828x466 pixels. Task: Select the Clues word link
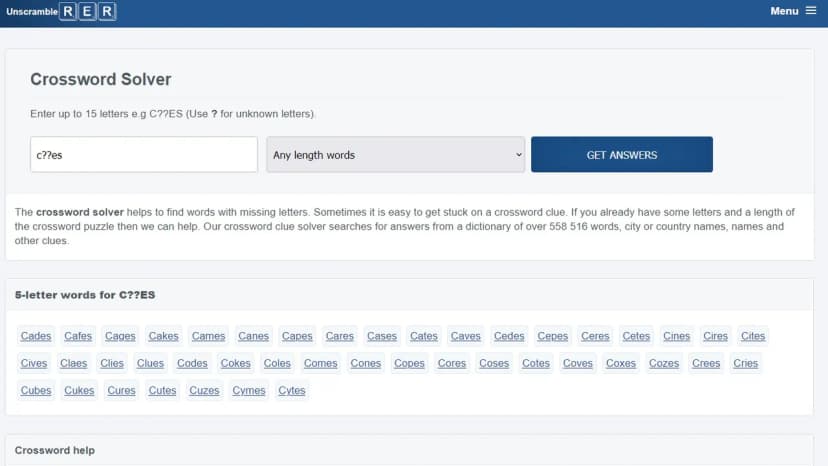(x=150, y=364)
